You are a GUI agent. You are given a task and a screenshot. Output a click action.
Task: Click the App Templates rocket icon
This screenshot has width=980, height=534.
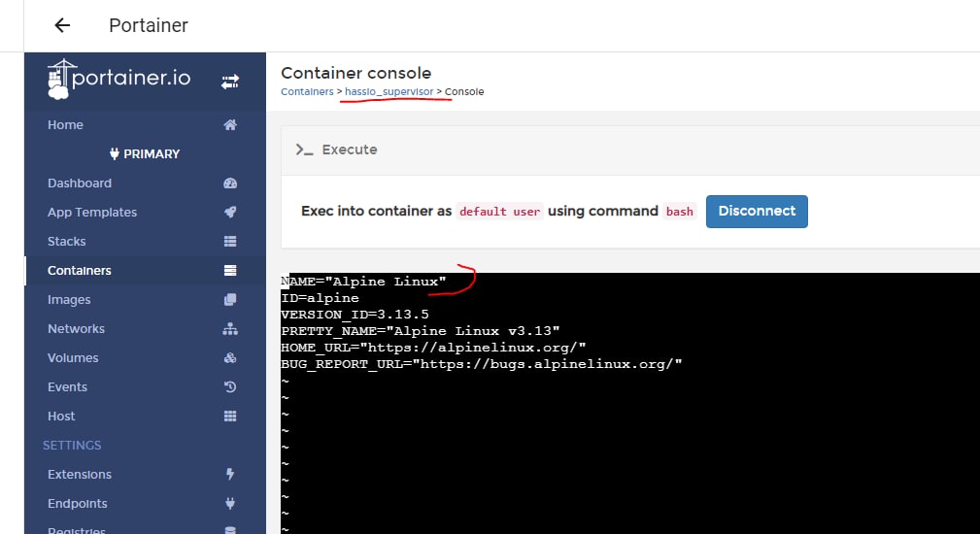point(230,213)
